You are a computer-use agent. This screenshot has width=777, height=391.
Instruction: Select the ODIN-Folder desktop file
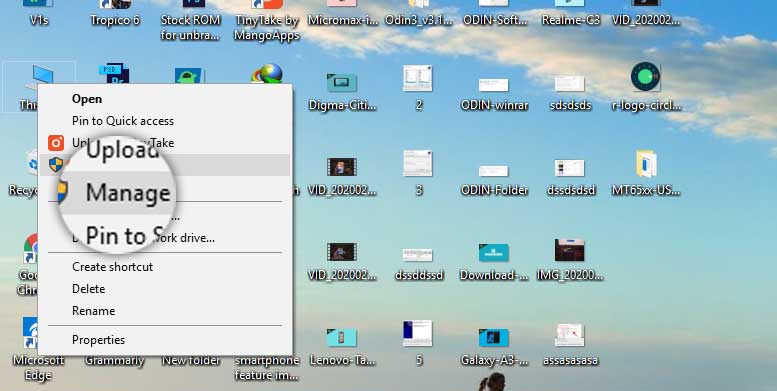(x=494, y=179)
